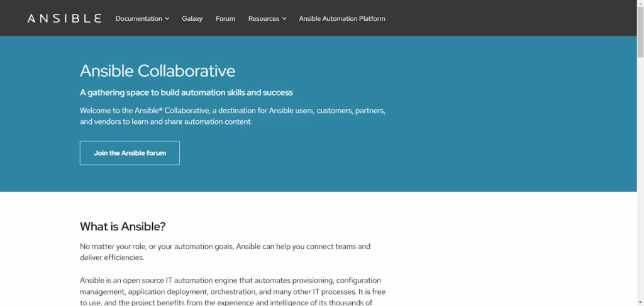This screenshot has height=306, width=644.
Task: Click the What is Ansible? heading
Action: pos(123,226)
